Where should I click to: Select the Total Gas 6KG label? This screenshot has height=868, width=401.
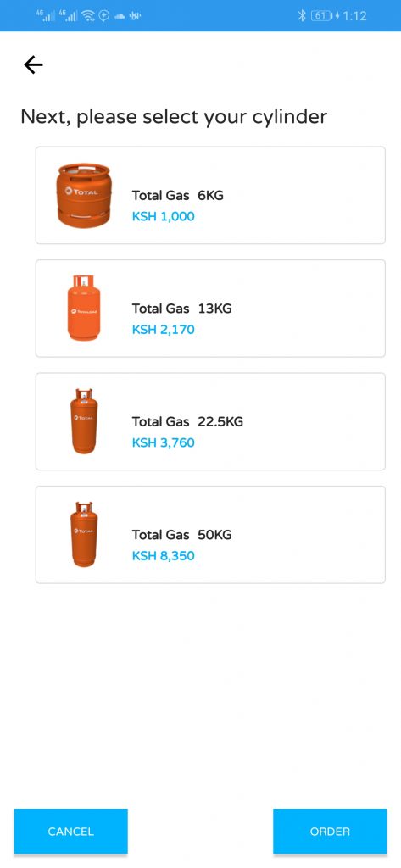coord(178,196)
